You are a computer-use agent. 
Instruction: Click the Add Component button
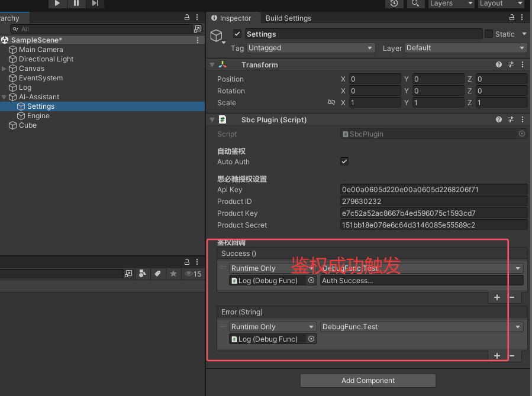tap(367, 381)
